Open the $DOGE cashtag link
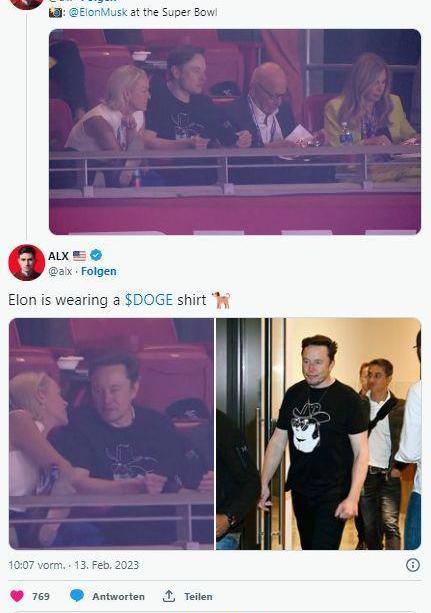This screenshot has width=431, height=613. coord(149,300)
